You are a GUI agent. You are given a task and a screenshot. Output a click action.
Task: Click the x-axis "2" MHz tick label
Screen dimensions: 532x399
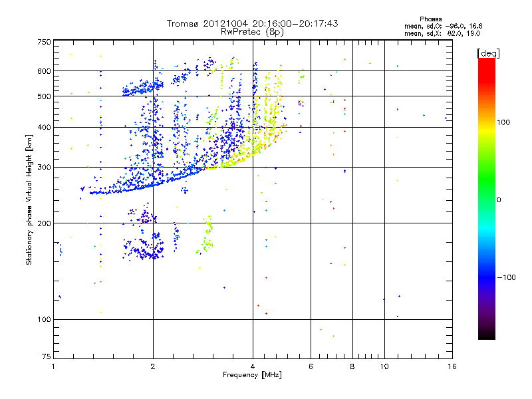tap(153, 366)
